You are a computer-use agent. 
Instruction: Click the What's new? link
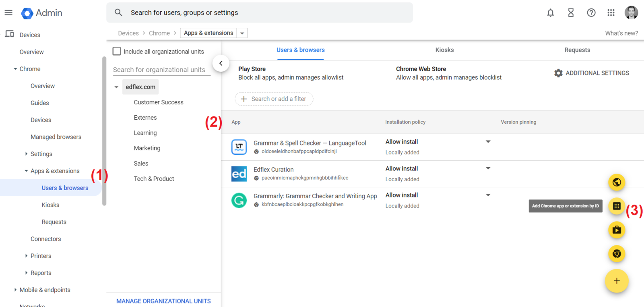[621, 33]
